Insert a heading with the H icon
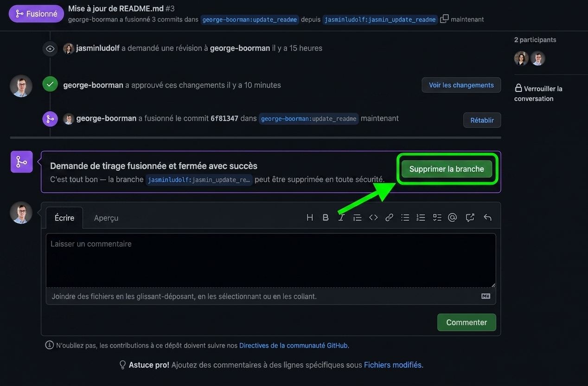Screen dimensions: 588x386 (310, 217)
